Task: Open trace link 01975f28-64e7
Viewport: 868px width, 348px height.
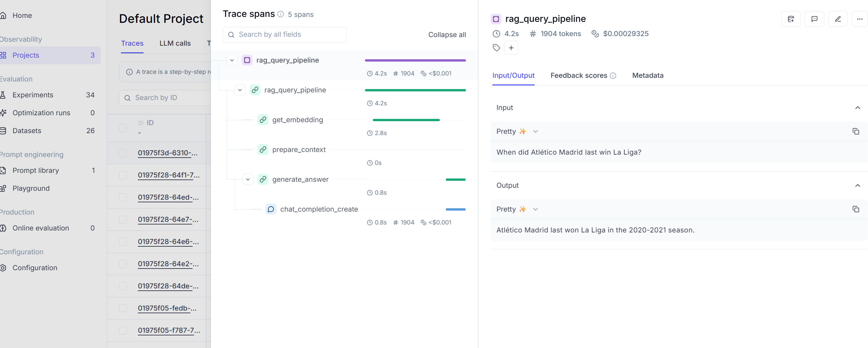Action: 168,220
